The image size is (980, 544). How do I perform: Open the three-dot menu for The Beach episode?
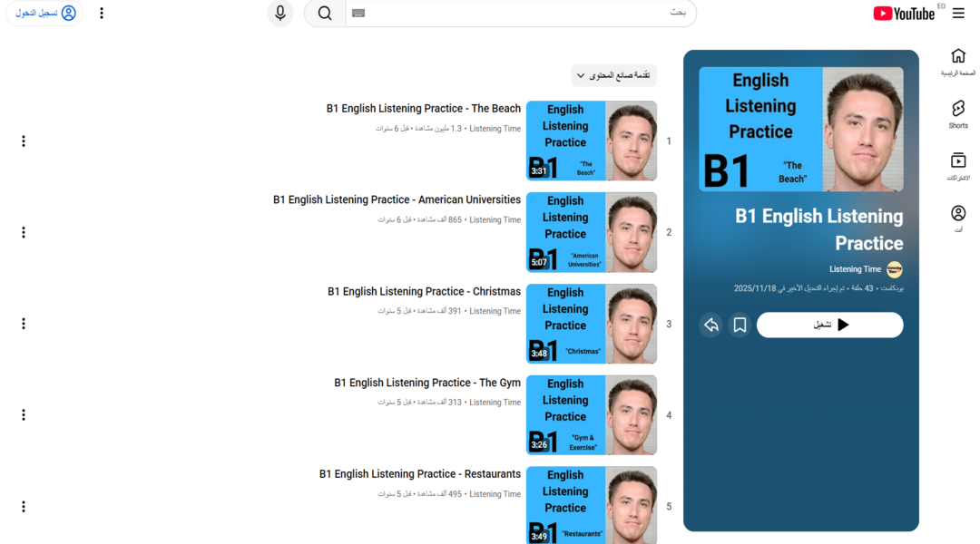pyautogui.click(x=24, y=141)
